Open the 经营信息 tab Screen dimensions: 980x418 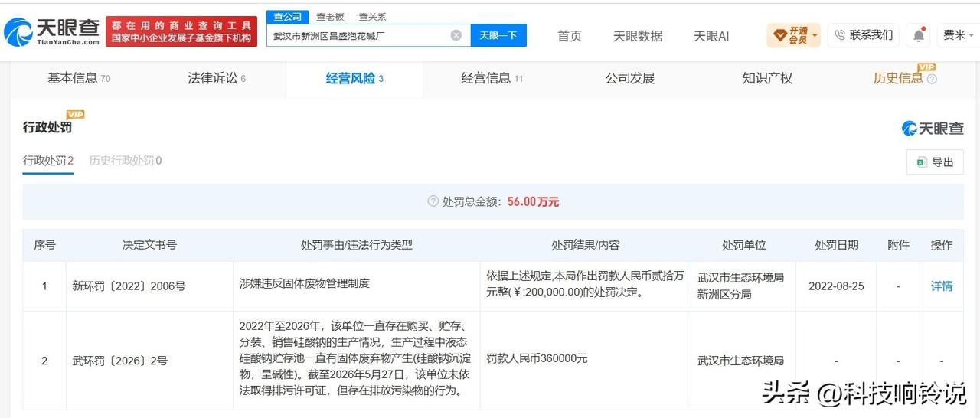point(492,78)
